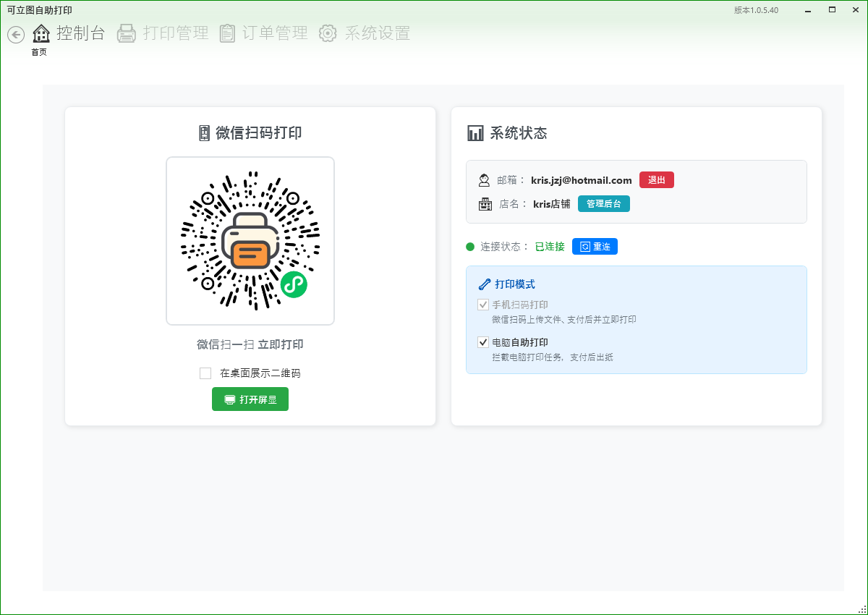Click the phone icon beside 微信扫码打印
868x615 pixels.
pos(204,133)
